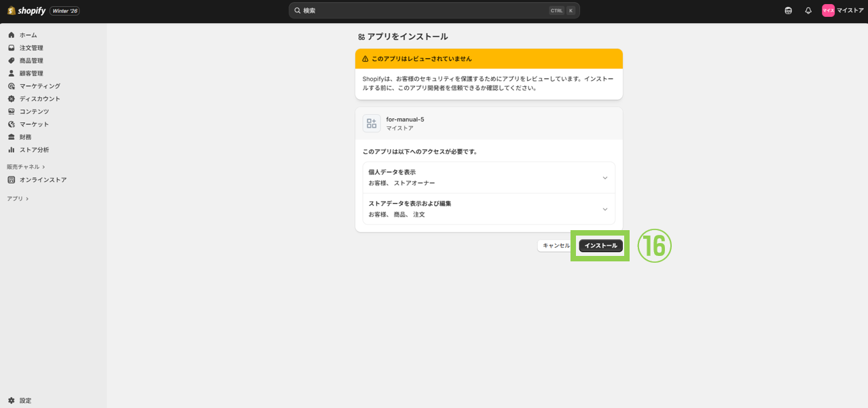Expand the アプリ sidebar section
Viewport: 868px width, 408px height.
pyautogui.click(x=18, y=199)
